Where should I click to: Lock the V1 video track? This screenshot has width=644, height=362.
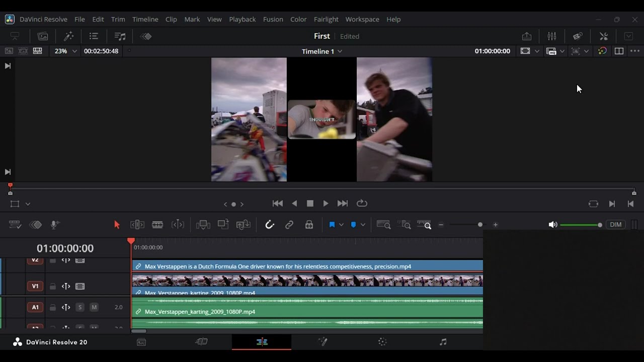[52, 287]
